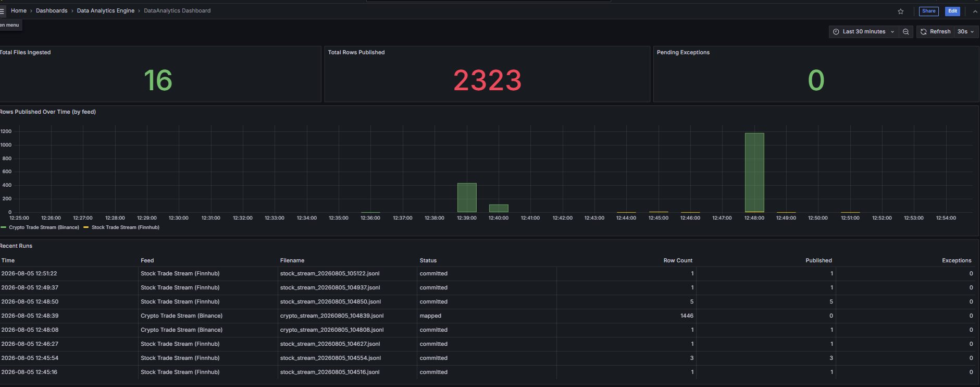
Task: Click the tall 12:48:00 chart bar
Action: pos(754,173)
